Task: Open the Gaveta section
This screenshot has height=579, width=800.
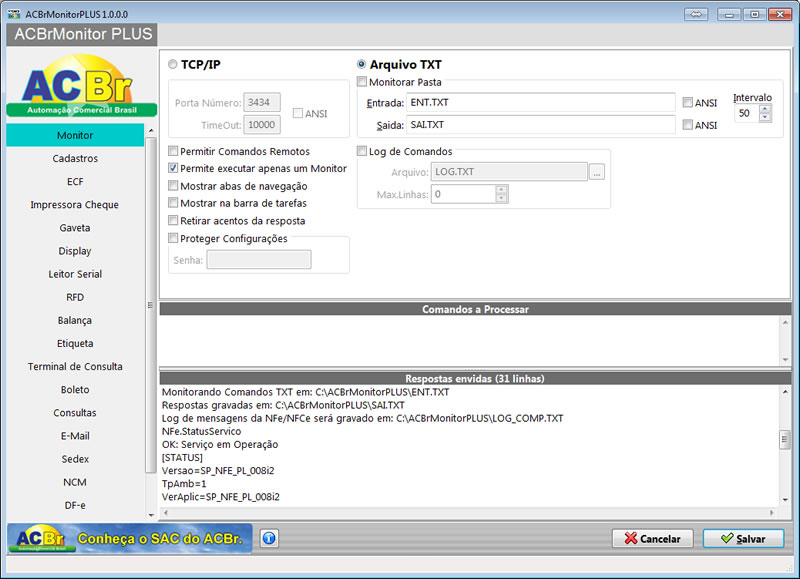Action: [75, 228]
